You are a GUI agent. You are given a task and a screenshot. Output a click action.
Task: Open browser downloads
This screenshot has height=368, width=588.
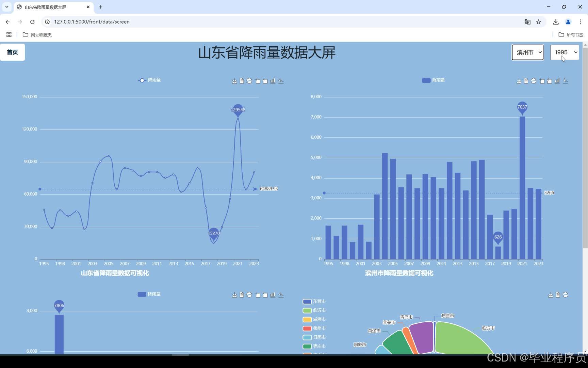[556, 22]
